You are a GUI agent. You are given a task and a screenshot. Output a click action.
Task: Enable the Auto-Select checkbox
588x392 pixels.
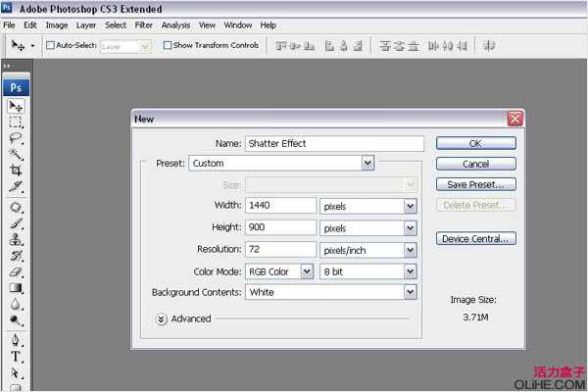click(x=49, y=45)
